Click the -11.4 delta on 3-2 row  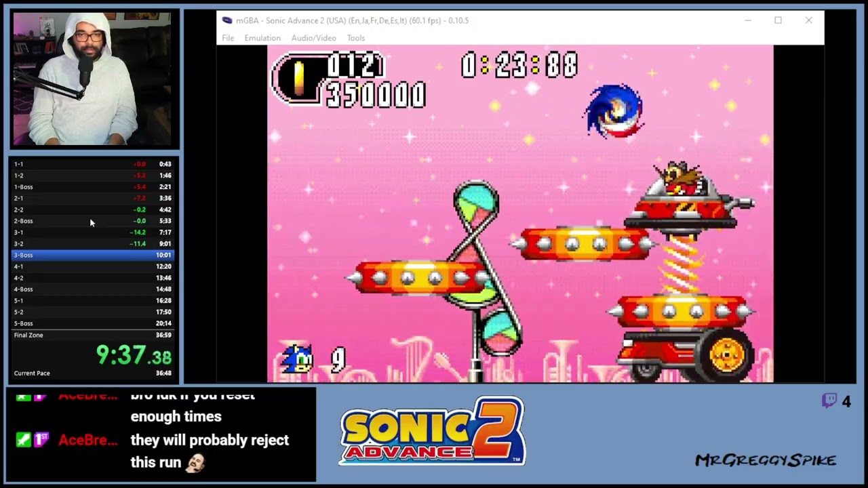[138, 244]
